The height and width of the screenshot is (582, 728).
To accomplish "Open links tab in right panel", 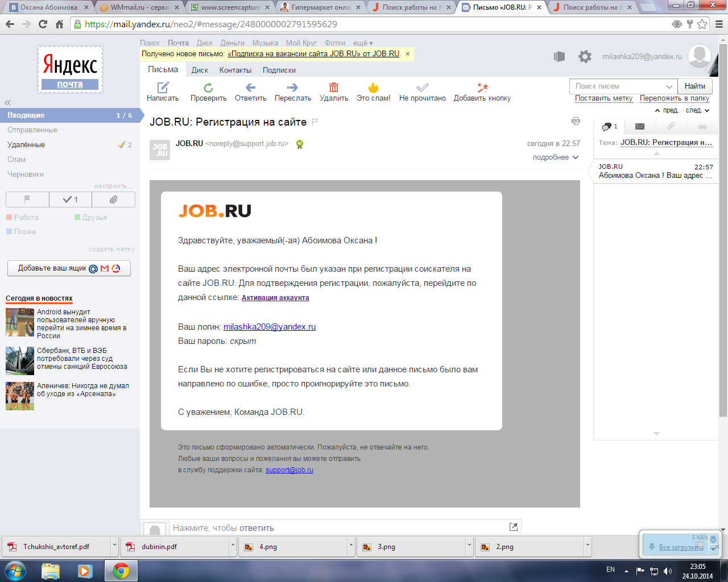I will (702, 126).
